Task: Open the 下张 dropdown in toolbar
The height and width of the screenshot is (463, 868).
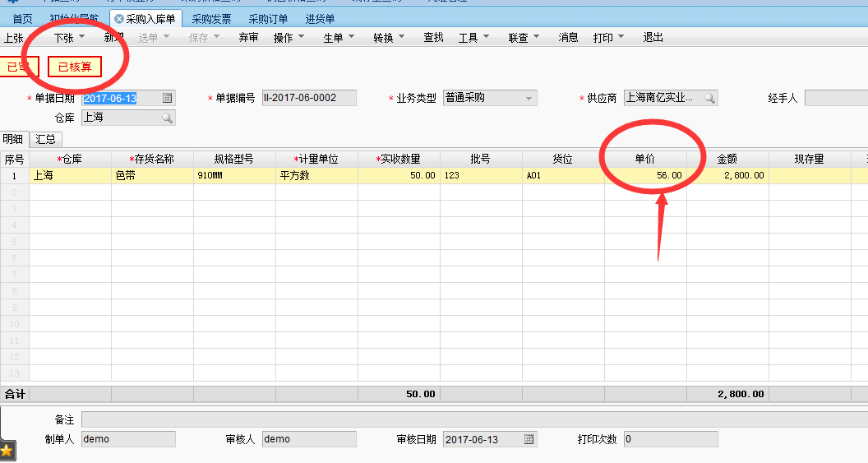Action: point(69,38)
